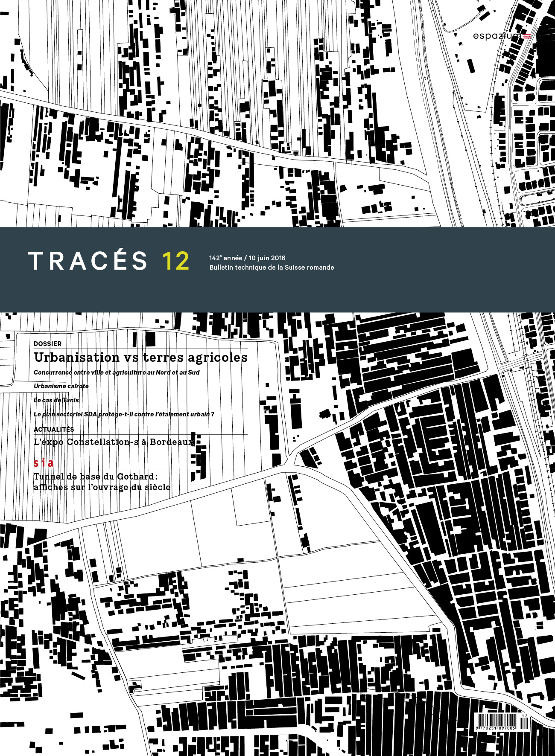Open the 'Urbanisme cairote' article
This screenshot has height=756, width=555.
click(61, 386)
